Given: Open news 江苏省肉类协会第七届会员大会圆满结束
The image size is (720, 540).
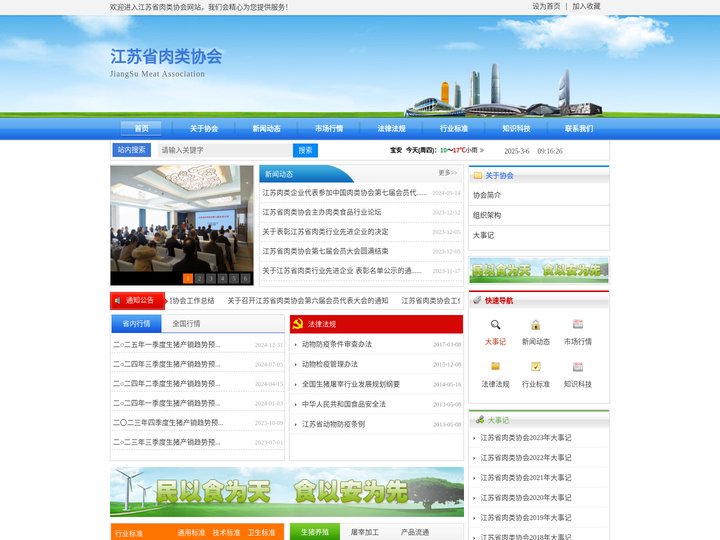Looking at the screenshot, I should [x=325, y=251].
